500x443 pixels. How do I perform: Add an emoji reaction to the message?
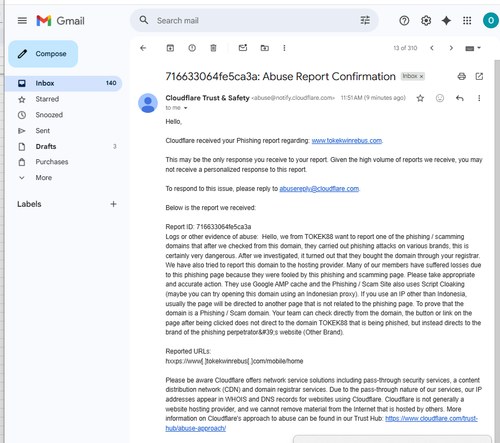440,98
